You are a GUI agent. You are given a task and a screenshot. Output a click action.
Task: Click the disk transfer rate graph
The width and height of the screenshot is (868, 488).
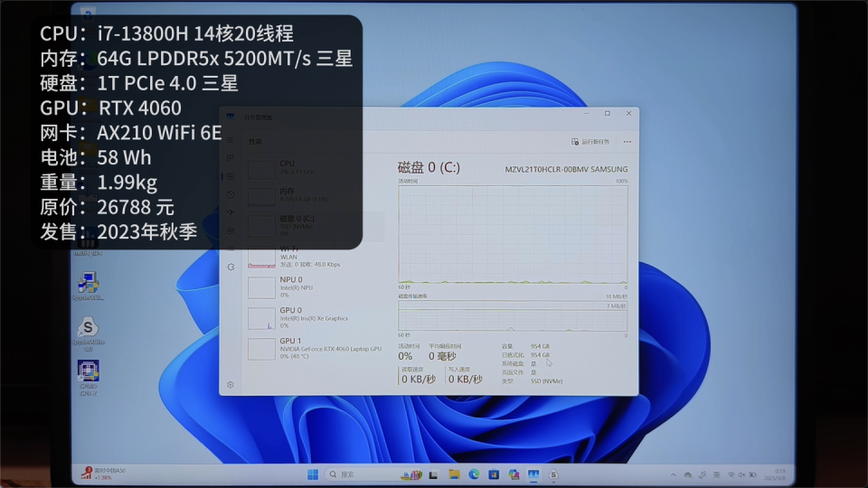click(513, 316)
